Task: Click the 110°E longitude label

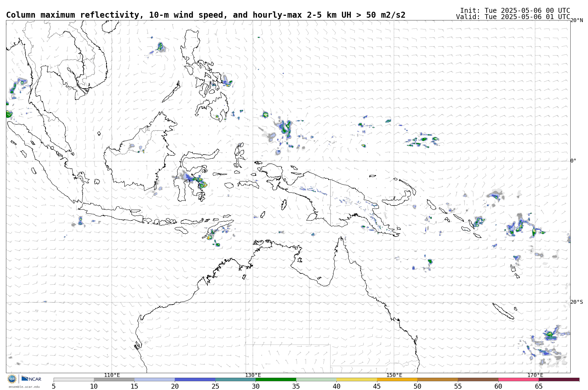Action: click(112, 375)
